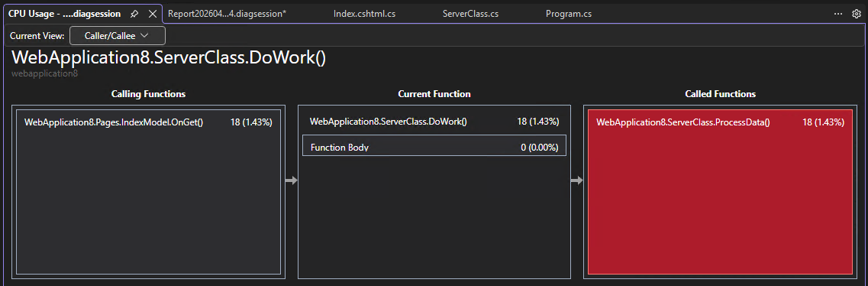868x286 pixels.
Task: Click the Current Function heading
Action: click(x=434, y=94)
